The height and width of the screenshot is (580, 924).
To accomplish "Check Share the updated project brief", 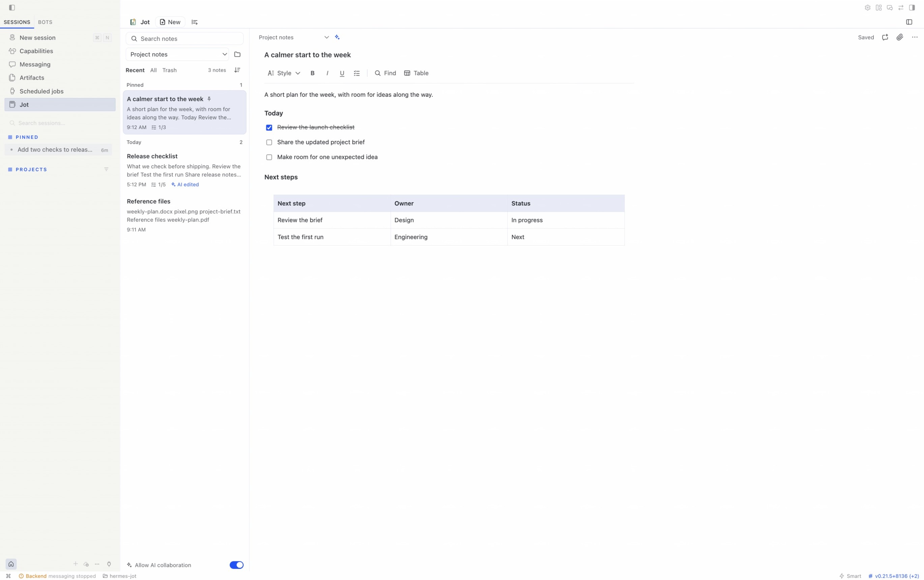I will tap(269, 142).
